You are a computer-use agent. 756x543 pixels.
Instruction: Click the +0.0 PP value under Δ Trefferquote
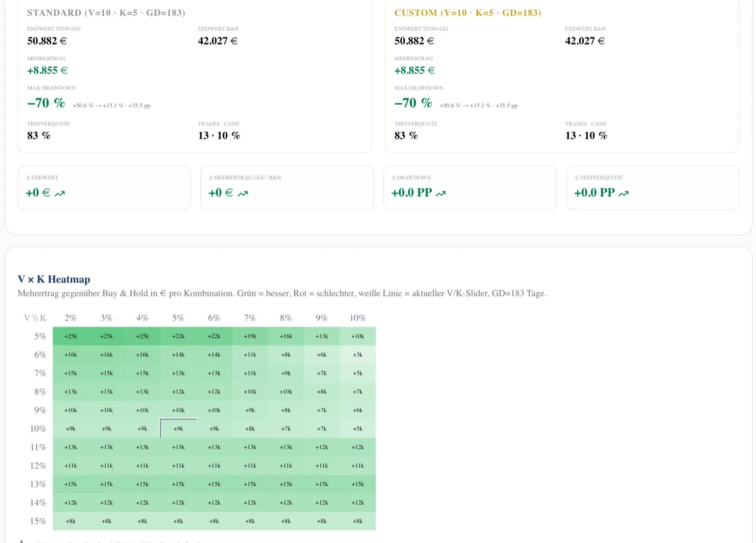point(595,193)
